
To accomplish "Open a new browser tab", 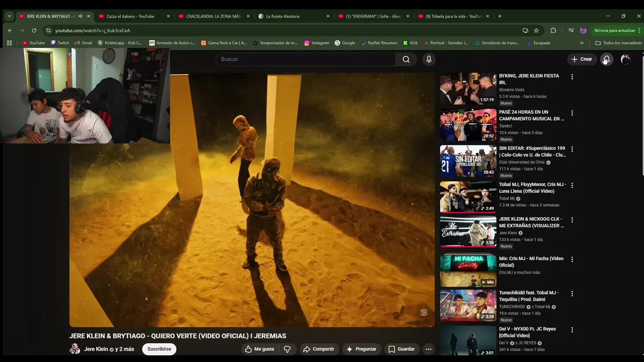I will (500, 16).
